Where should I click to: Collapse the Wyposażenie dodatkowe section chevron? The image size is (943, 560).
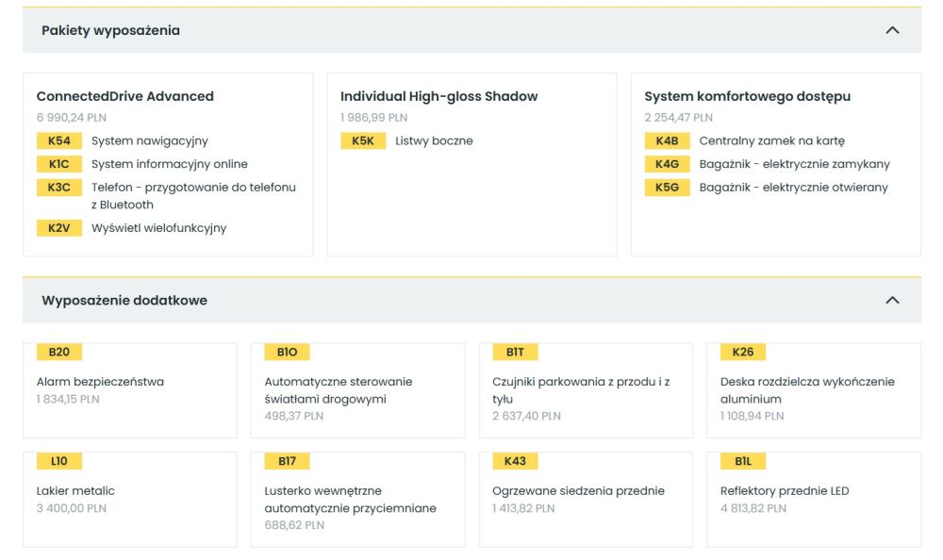pos(892,300)
